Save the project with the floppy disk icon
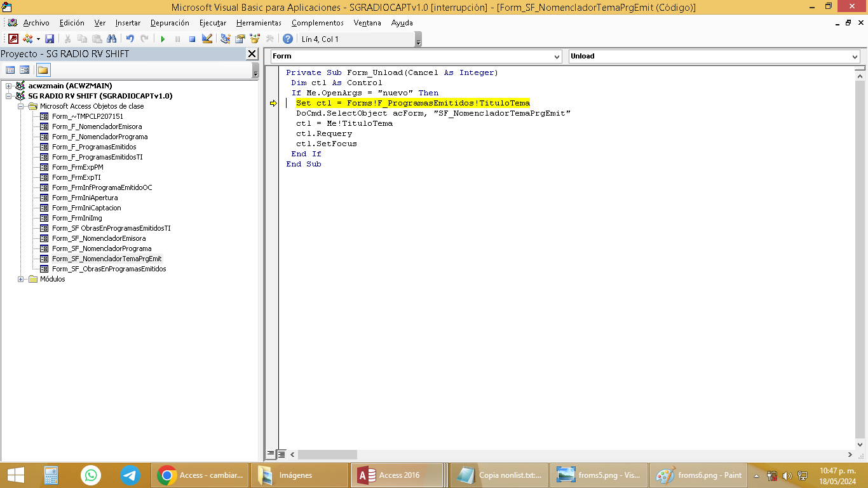 [50, 39]
